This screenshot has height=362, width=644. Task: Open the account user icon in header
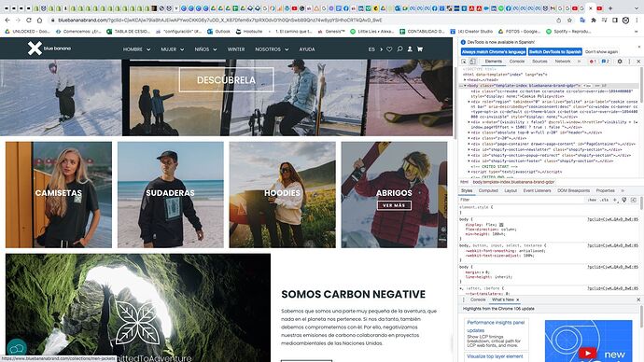410,49
